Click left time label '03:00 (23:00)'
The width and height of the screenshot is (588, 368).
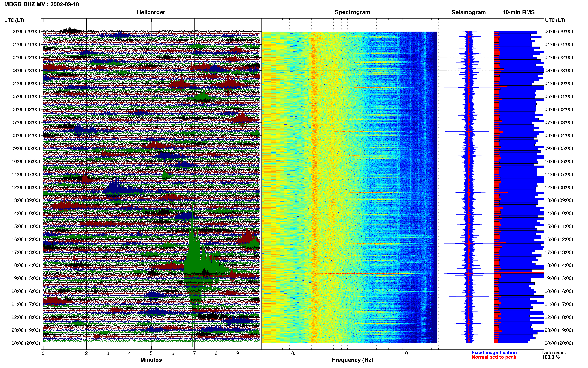(26, 70)
